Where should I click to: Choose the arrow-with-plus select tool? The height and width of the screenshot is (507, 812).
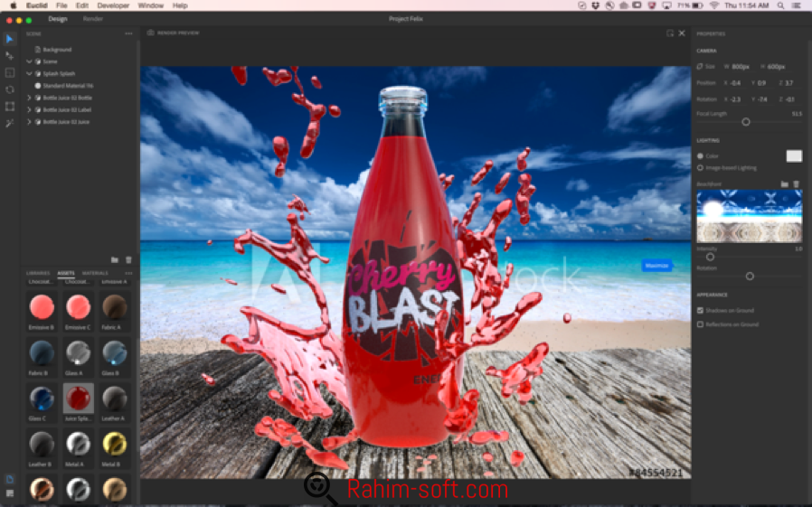point(9,56)
